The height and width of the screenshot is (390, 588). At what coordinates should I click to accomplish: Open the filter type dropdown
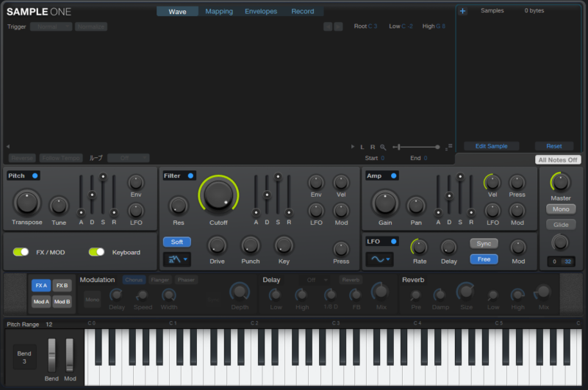176,259
